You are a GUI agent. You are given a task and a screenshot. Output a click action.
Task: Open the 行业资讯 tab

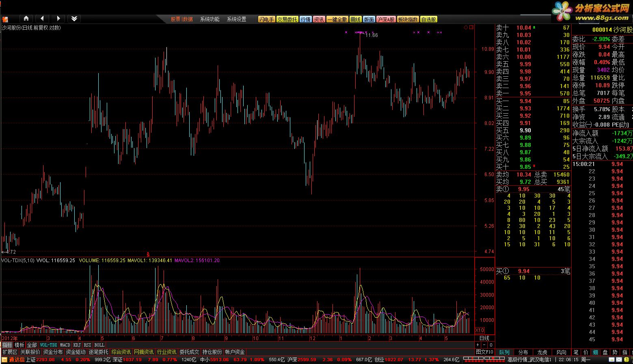click(x=166, y=352)
